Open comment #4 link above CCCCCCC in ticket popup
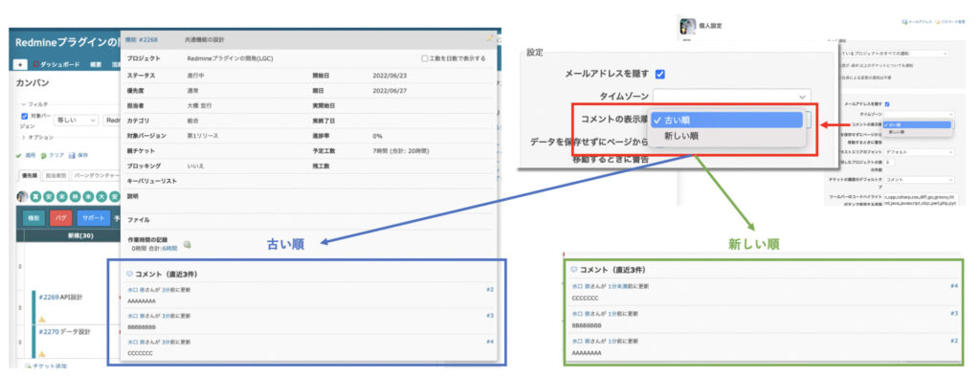Viewport: 980px width, 377px height. coord(490,342)
